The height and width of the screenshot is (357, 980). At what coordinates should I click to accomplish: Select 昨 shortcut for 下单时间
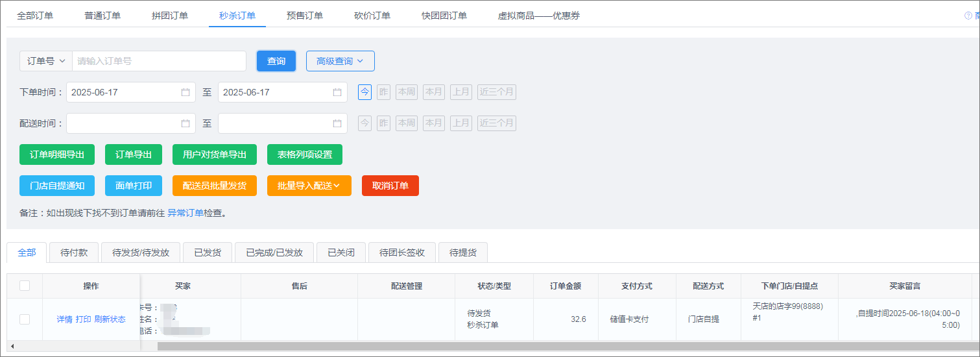[384, 92]
